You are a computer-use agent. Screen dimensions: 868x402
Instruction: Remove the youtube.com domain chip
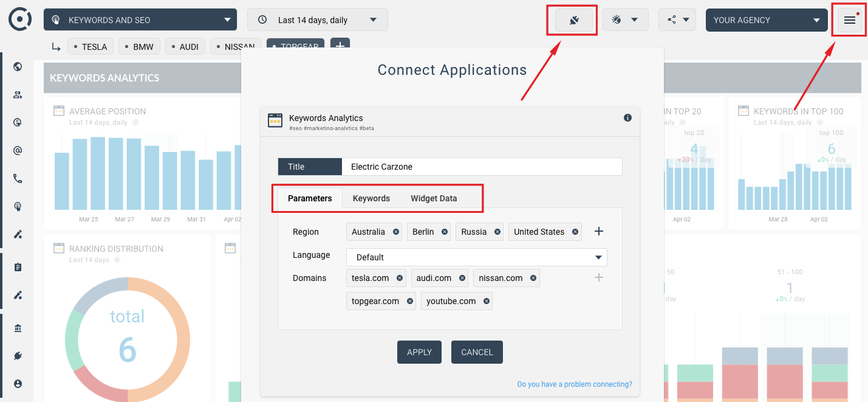coord(486,301)
